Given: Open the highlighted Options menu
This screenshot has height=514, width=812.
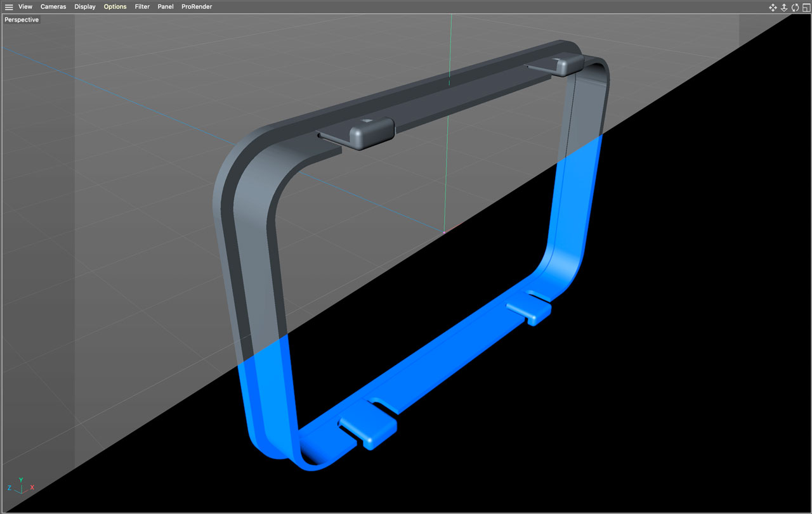Looking at the screenshot, I should (115, 7).
